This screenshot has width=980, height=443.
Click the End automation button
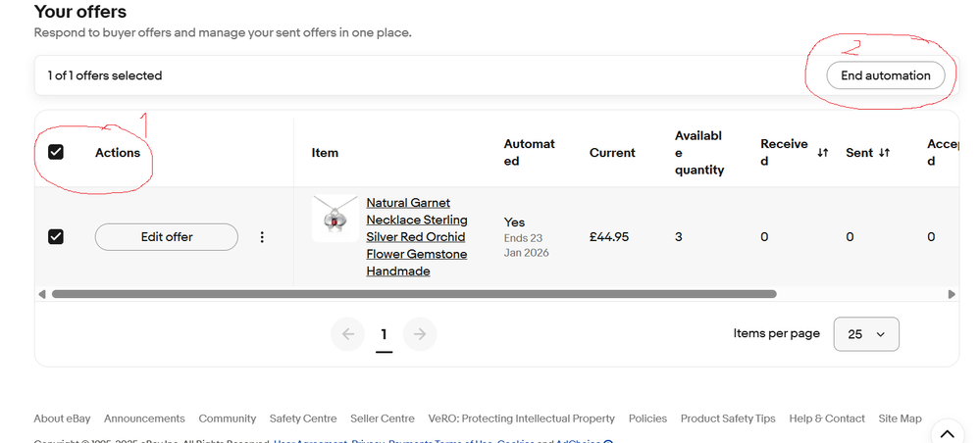click(x=885, y=75)
